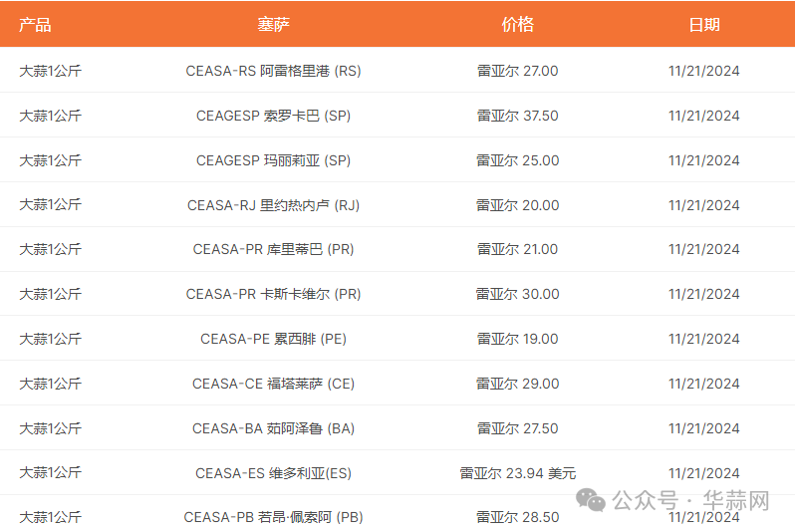Select the CEASA-PB 若昂·佩索阿 (PB) cell
Viewport: 795px width, 532px height.
pos(273,517)
